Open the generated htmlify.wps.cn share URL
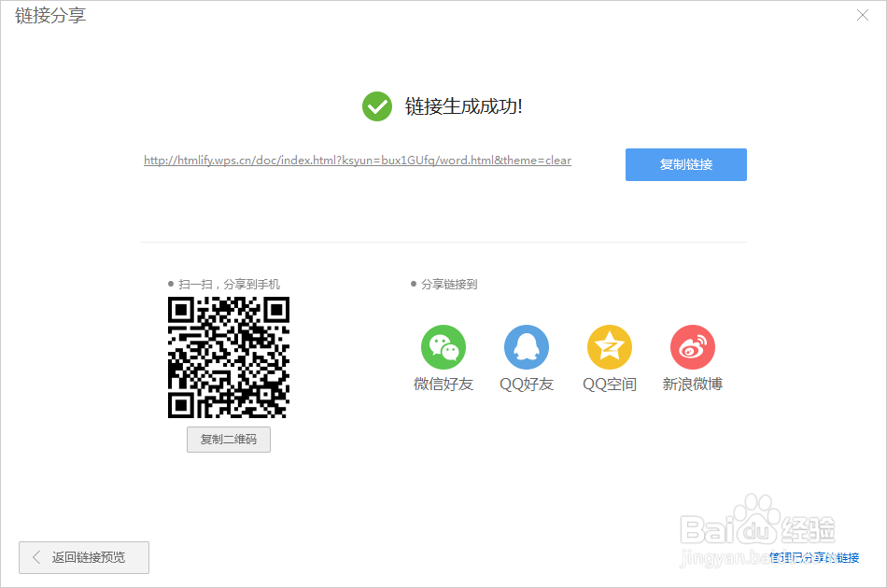The width and height of the screenshot is (887, 588). point(356,160)
